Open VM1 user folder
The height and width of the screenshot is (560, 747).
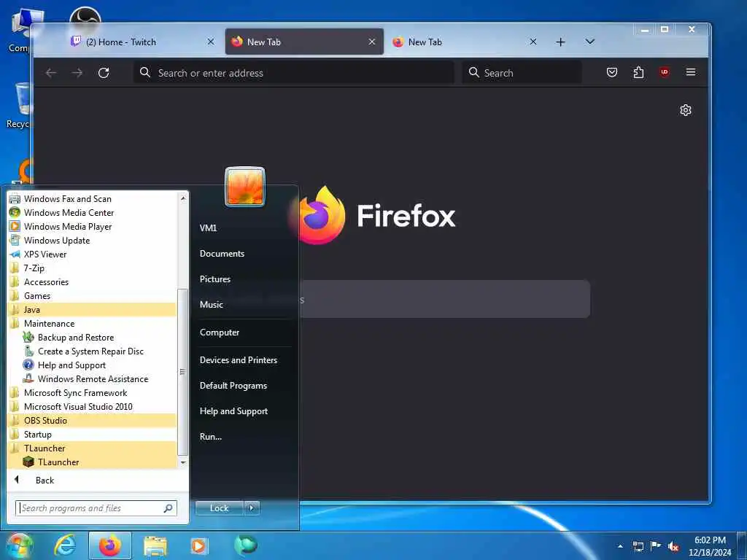[x=208, y=228]
